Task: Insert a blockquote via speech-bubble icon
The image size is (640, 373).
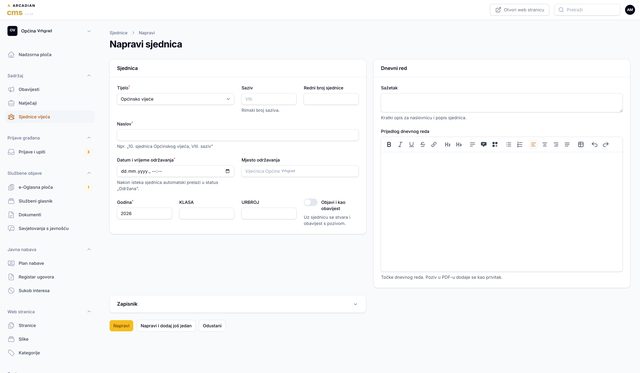Action: click(484, 144)
